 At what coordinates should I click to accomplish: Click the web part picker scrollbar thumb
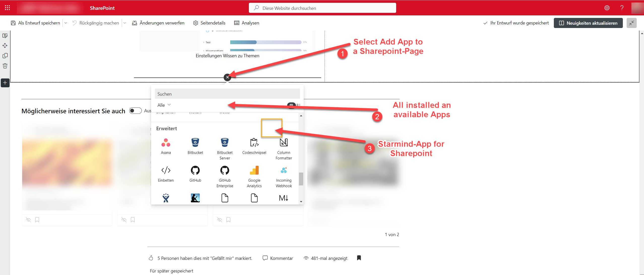coord(301,179)
